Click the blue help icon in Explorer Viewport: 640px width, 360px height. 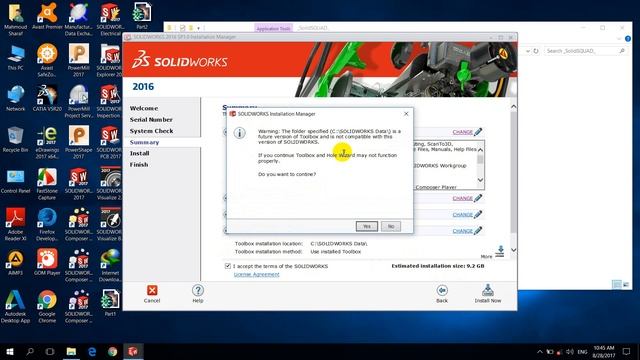tap(628, 39)
